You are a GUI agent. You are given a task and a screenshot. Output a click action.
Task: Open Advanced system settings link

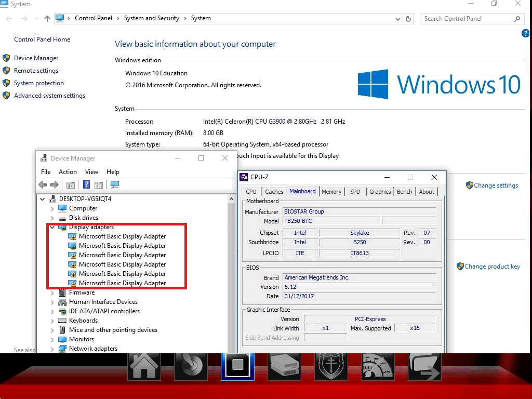point(49,96)
